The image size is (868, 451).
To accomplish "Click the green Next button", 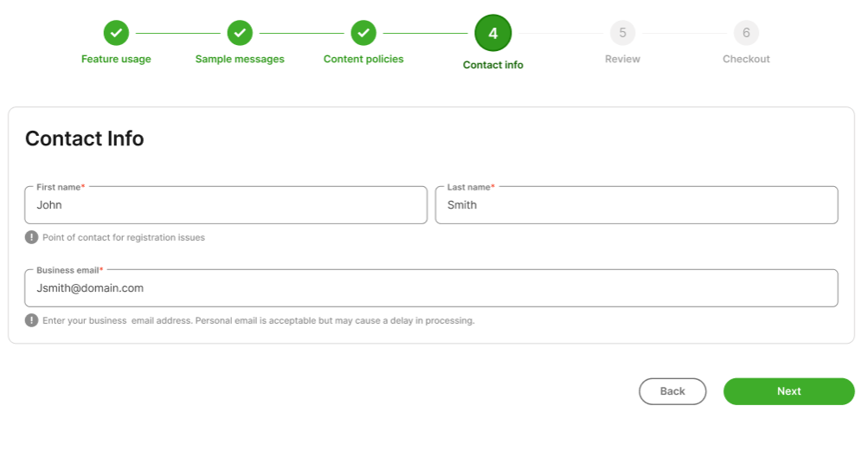I will tap(788, 391).
